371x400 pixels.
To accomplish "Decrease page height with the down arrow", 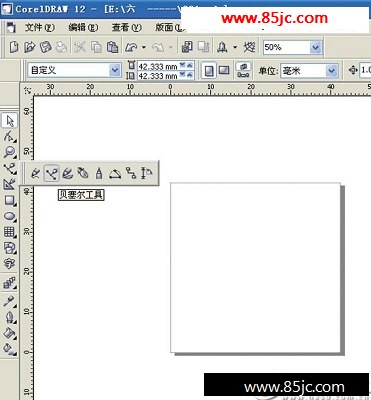I will click(183, 76).
